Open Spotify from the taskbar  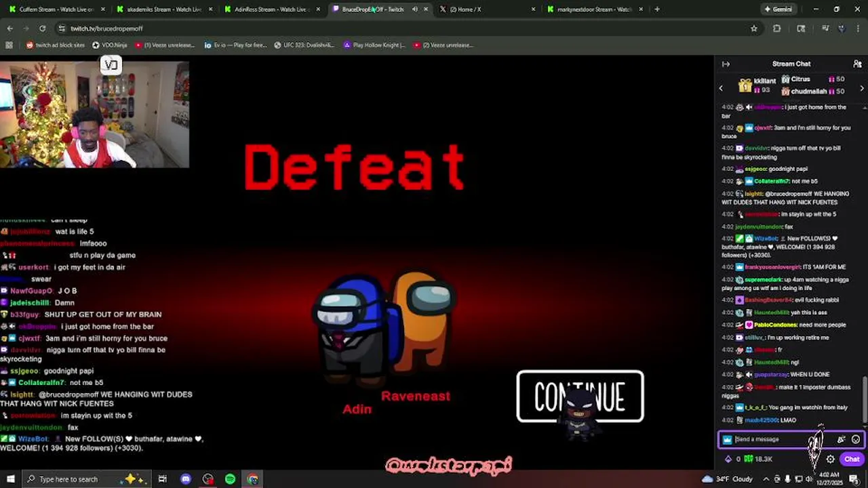pos(230,479)
